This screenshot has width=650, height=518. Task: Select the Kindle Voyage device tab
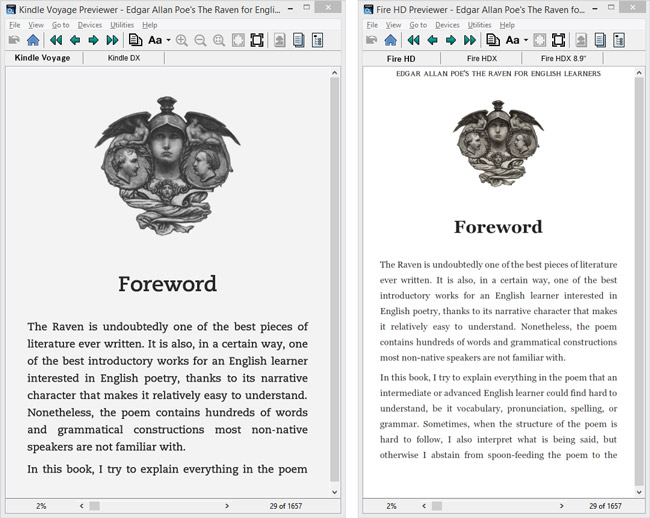[42, 58]
